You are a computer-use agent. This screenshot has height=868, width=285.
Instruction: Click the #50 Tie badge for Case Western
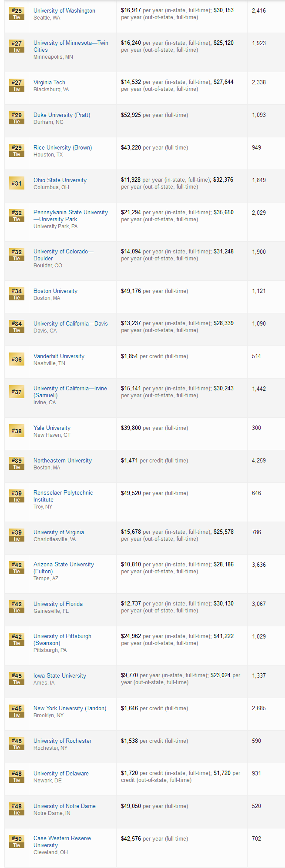click(x=17, y=841)
